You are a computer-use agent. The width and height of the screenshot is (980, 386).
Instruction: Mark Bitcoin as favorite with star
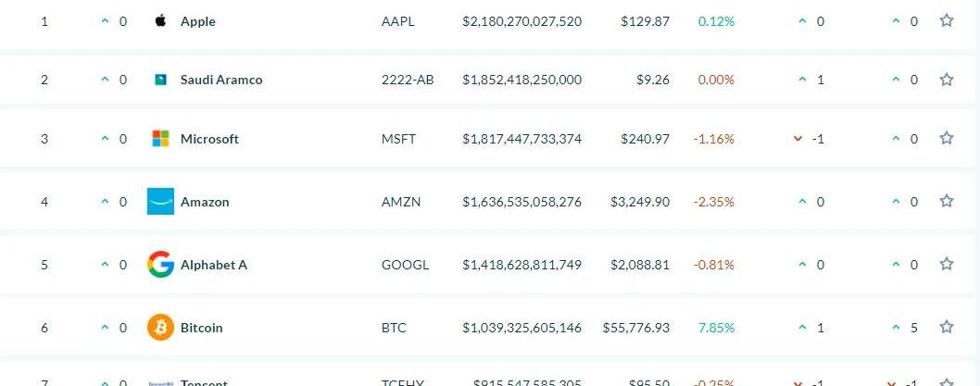tap(946, 327)
